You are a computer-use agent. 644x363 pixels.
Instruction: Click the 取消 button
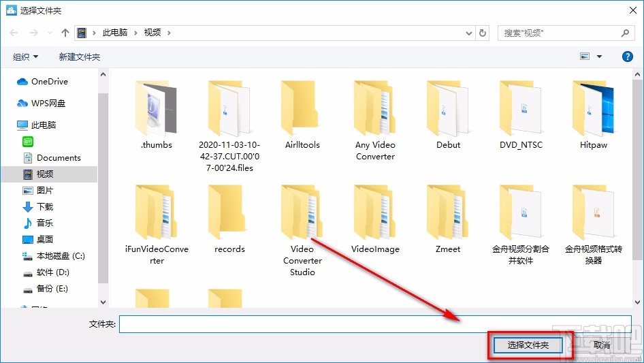click(x=602, y=345)
